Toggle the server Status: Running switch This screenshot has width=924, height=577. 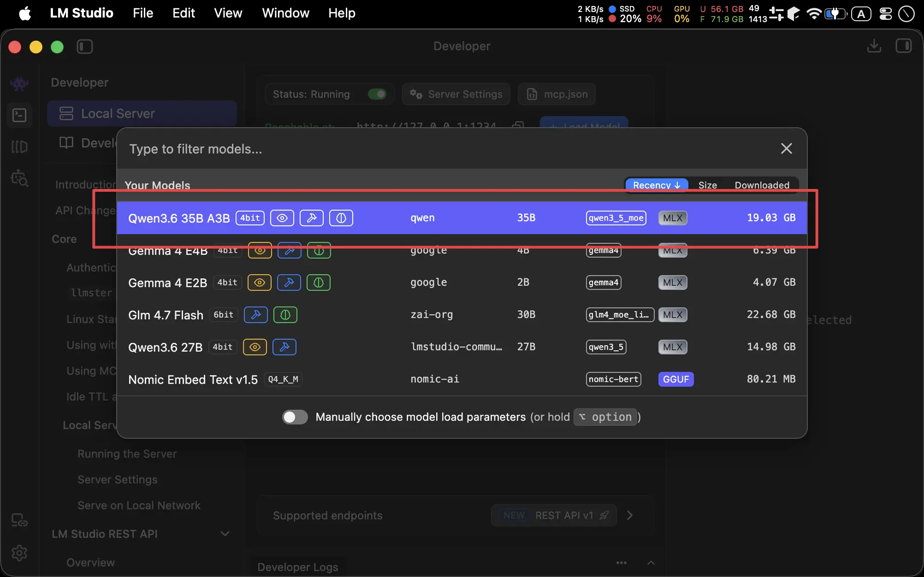[x=377, y=94]
